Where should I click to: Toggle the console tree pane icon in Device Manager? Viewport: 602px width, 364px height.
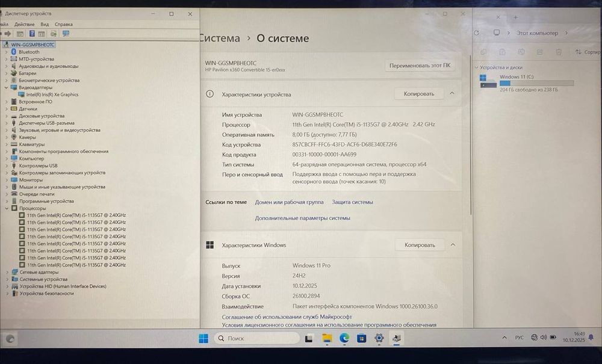(20, 34)
